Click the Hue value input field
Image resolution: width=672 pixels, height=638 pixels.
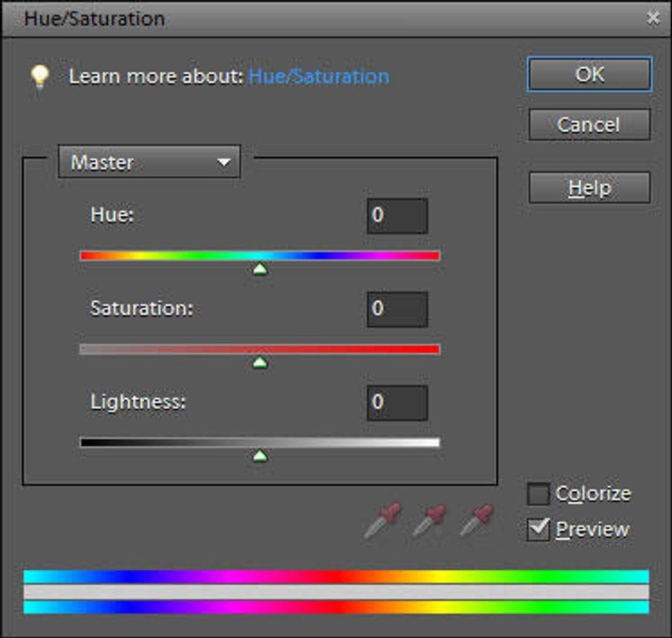point(398,215)
